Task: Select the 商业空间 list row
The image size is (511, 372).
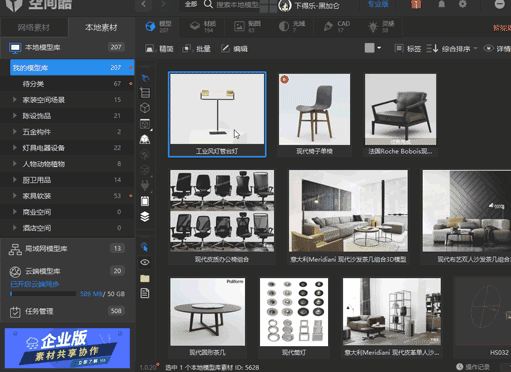Action: point(67,212)
